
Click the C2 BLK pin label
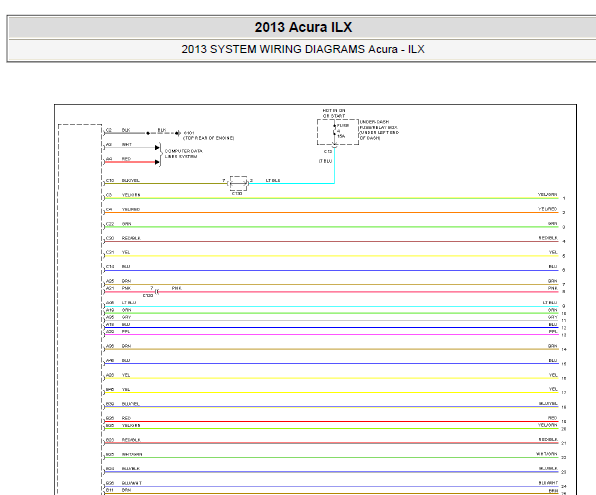[x=118, y=130]
